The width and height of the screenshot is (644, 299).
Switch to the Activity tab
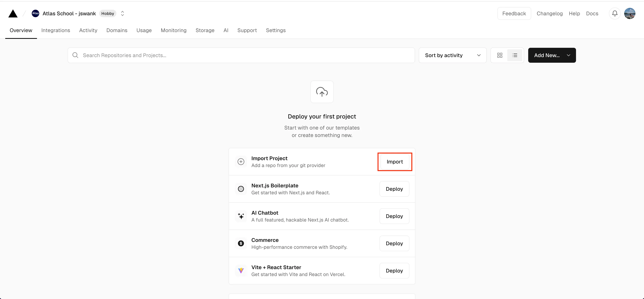88,30
